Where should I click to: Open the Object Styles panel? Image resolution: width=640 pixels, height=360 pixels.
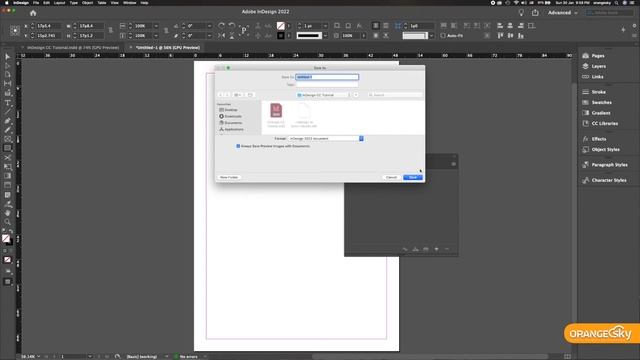point(605,149)
